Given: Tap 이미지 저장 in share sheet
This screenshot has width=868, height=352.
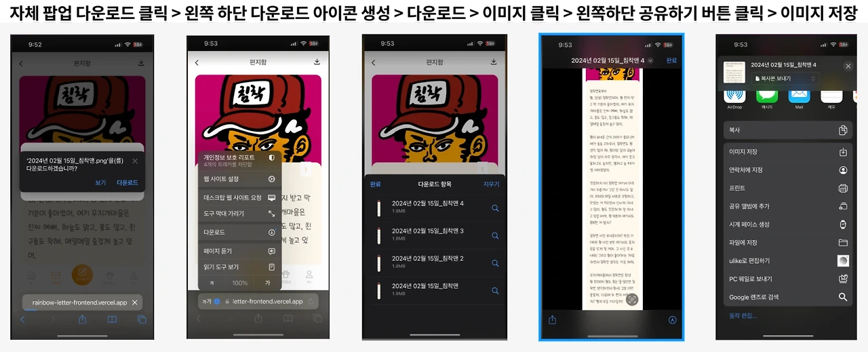Looking at the screenshot, I should point(788,152).
